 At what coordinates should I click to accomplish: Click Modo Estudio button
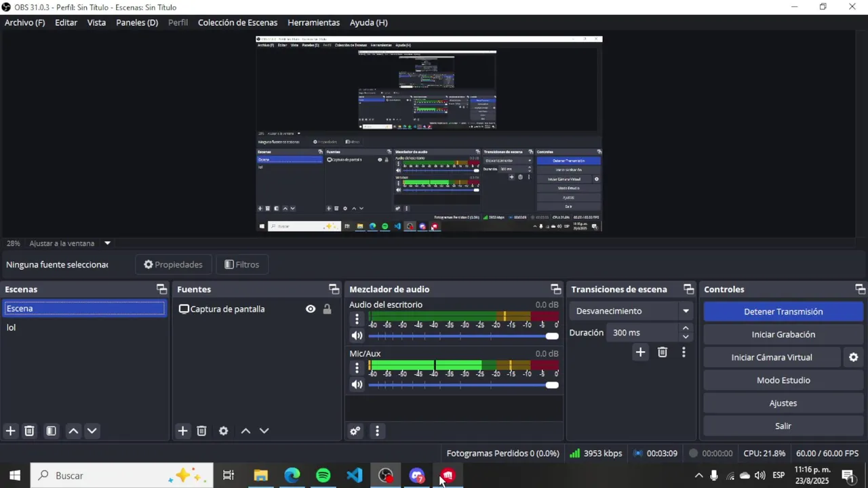[783, 380]
